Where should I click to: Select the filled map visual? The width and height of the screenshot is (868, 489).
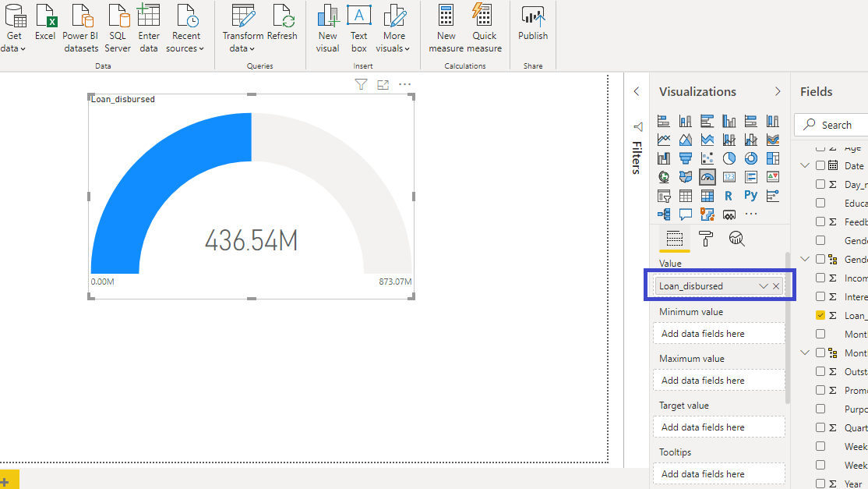[x=686, y=177]
